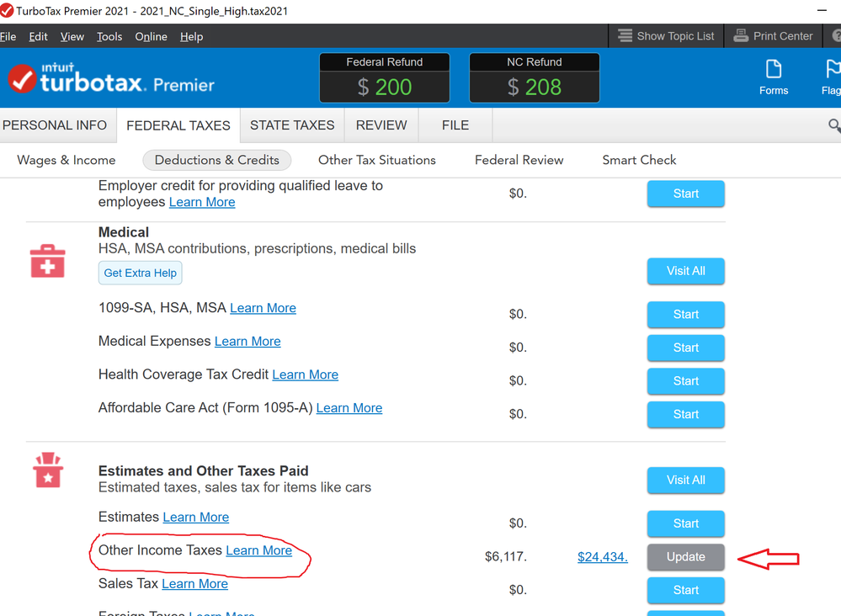Click the Flag icon in the header
The image size is (841, 616).
832,77
